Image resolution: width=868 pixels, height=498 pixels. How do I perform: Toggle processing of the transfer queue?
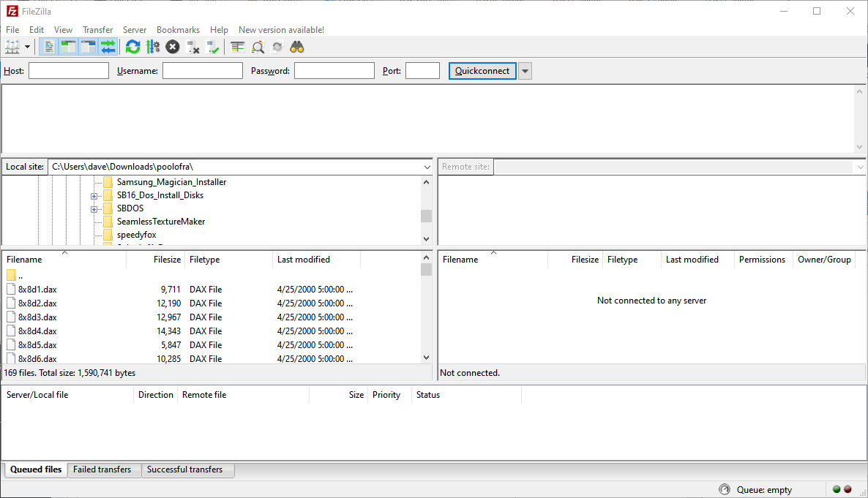153,47
